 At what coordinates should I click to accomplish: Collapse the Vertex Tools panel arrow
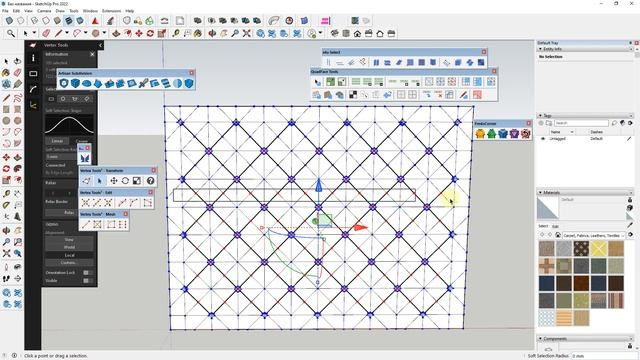coord(100,45)
